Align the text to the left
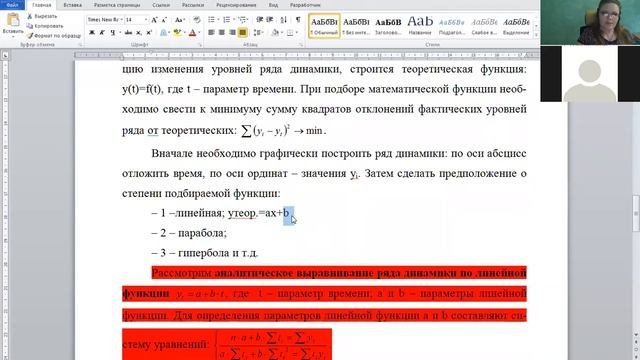 point(211,33)
